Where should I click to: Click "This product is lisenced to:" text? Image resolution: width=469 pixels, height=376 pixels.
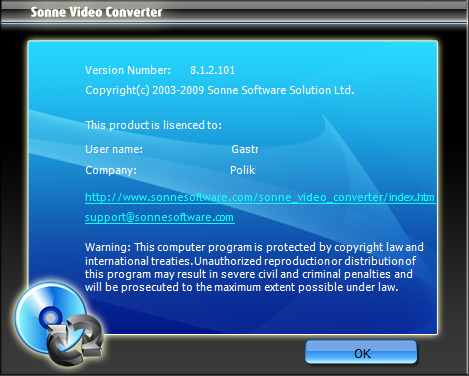click(153, 125)
